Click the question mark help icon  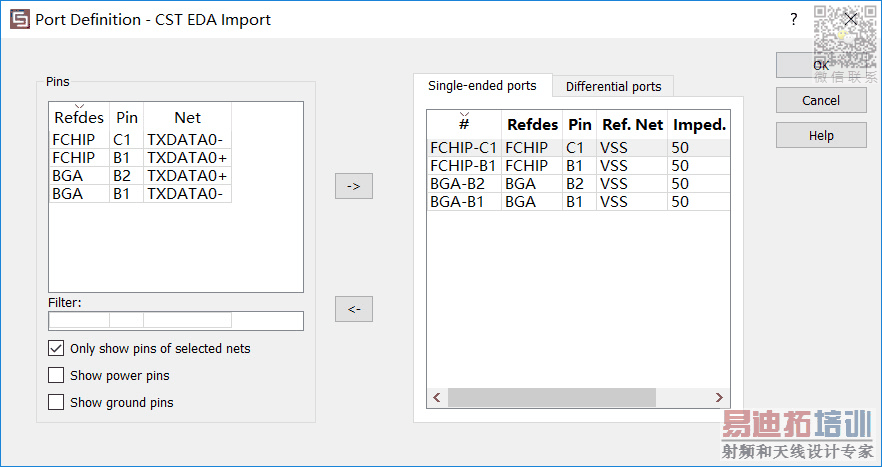coord(793,19)
